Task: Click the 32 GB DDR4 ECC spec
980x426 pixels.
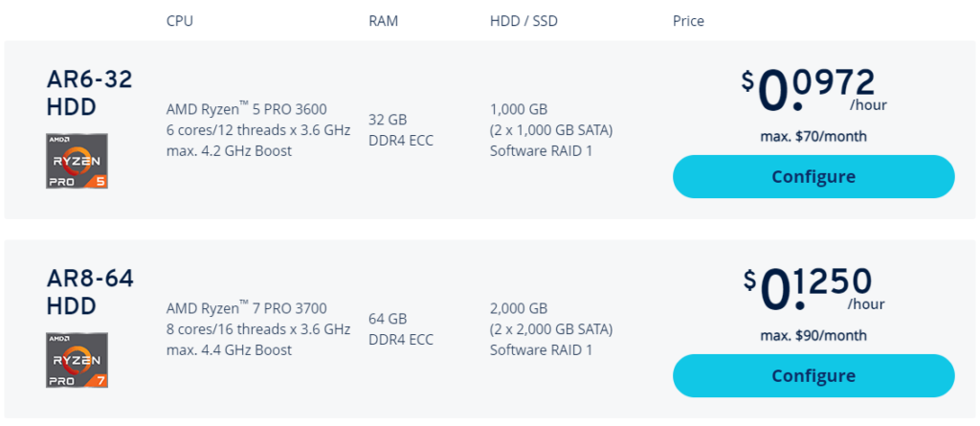Action: (401, 130)
